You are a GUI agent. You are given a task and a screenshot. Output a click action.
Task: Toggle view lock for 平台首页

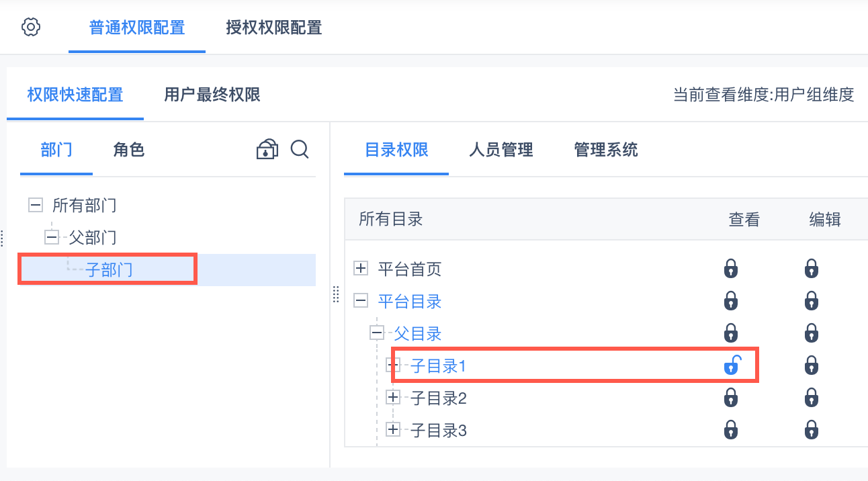731,269
